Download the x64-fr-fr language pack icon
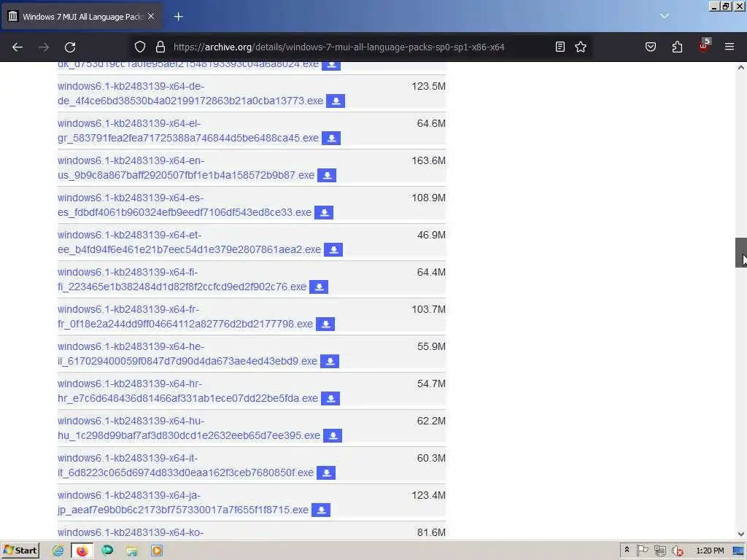The height and width of the screenshot is (560, 747). coord(325,324)
